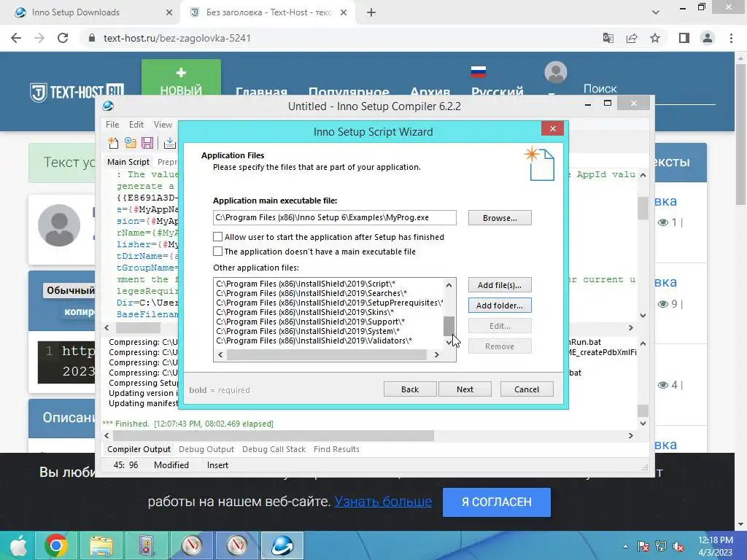Click the Add folder... button
Screen dimensions: 747x560
point(500,306)
